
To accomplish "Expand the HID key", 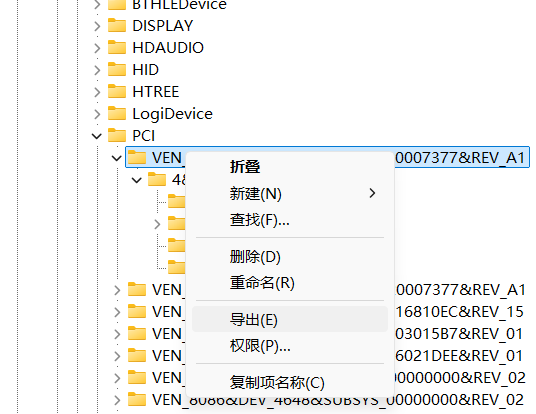I will click(x=97, y=70).
